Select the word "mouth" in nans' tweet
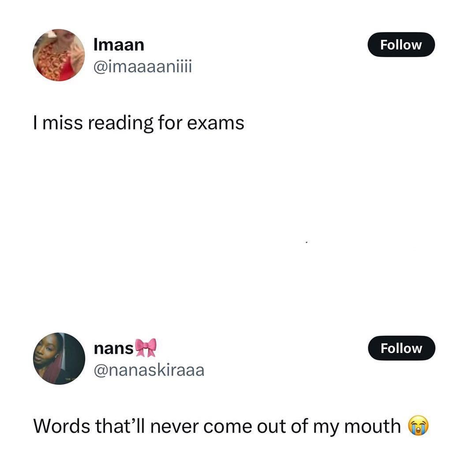 tap(372, 426)
